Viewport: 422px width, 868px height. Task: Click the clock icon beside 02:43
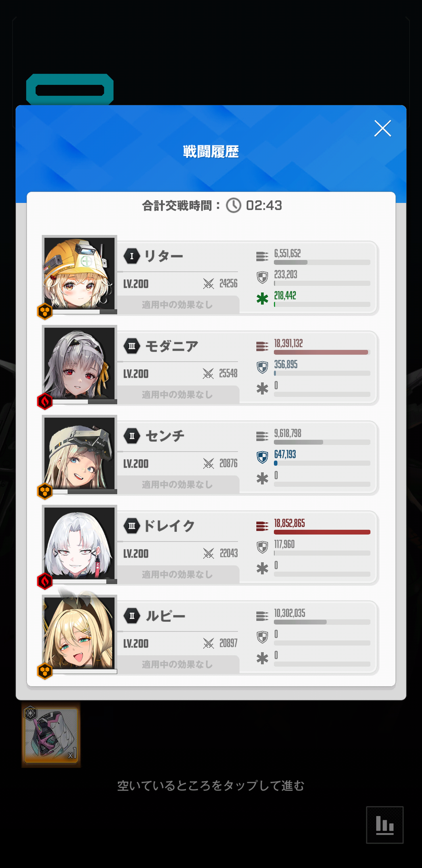point(234,205)
